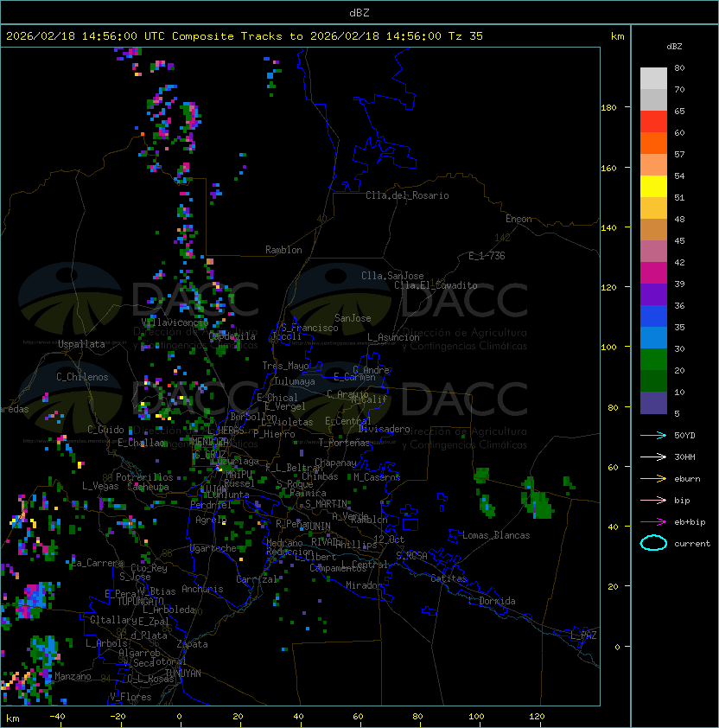This screenshot has height=728, width=719.
Task: Click the 'TUPUNGATO' map label
Action: coord(140,601)
